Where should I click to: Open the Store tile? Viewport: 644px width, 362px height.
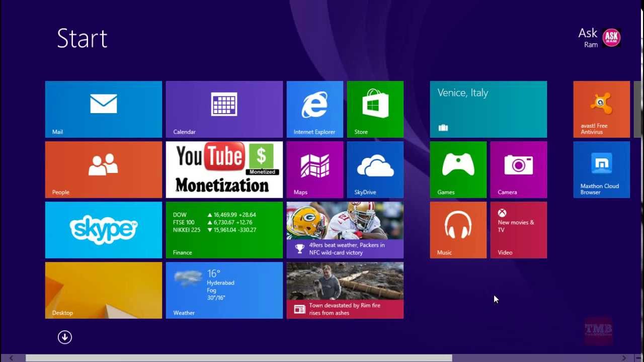pos(375,109)
